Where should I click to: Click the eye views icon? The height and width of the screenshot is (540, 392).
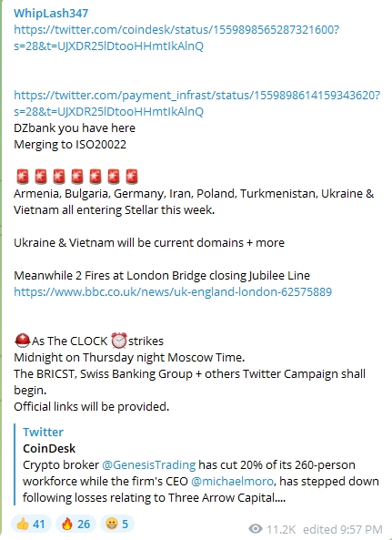[x=256, y=529]
